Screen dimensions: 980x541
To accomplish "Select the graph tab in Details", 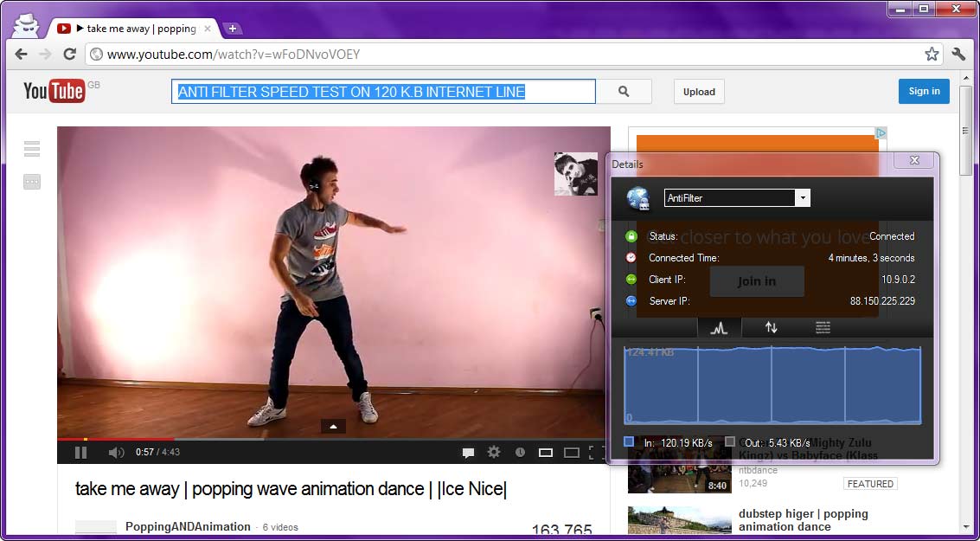I will point(720,328).
